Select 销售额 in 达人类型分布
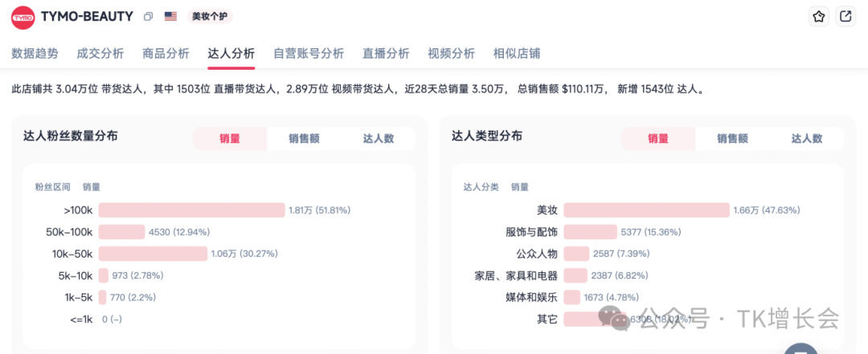The height and width of the screenshot is (354, 868). point(732,138)
